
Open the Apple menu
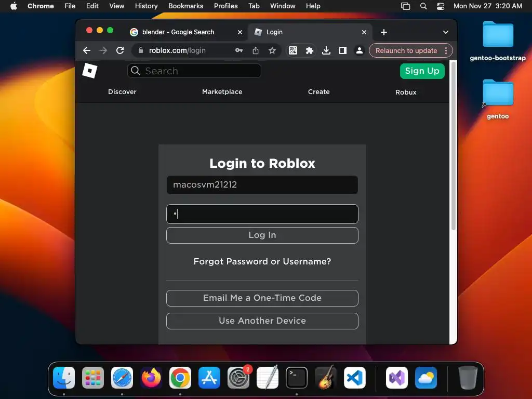point(14,6)
